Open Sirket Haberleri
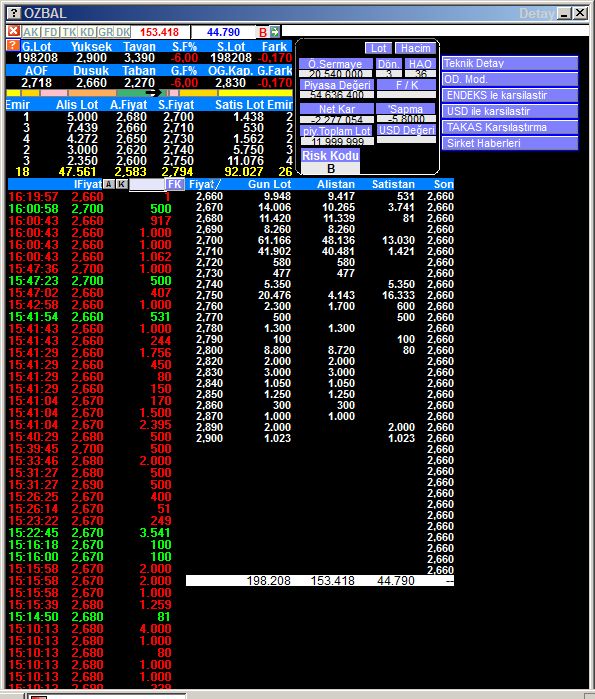The height and width of the screenshot is (699, 595). click(x=510, y=143)
